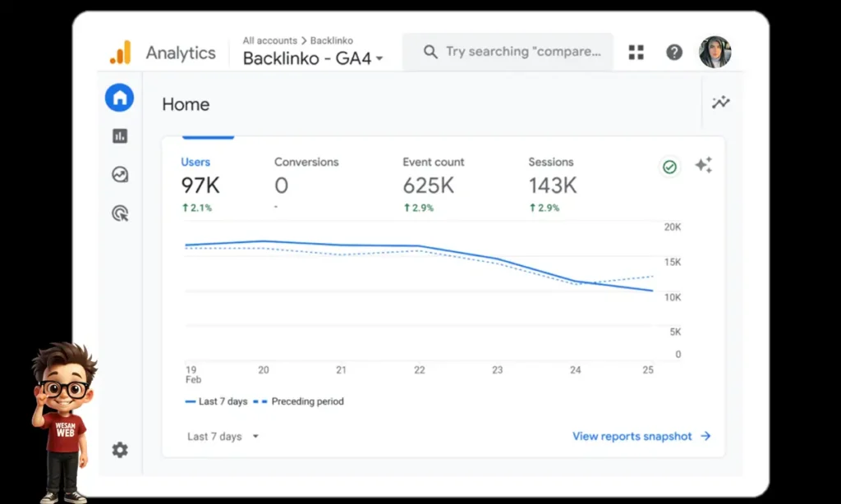Open the Insights sparkle icon on the card
841x504 pixels.
703,165
